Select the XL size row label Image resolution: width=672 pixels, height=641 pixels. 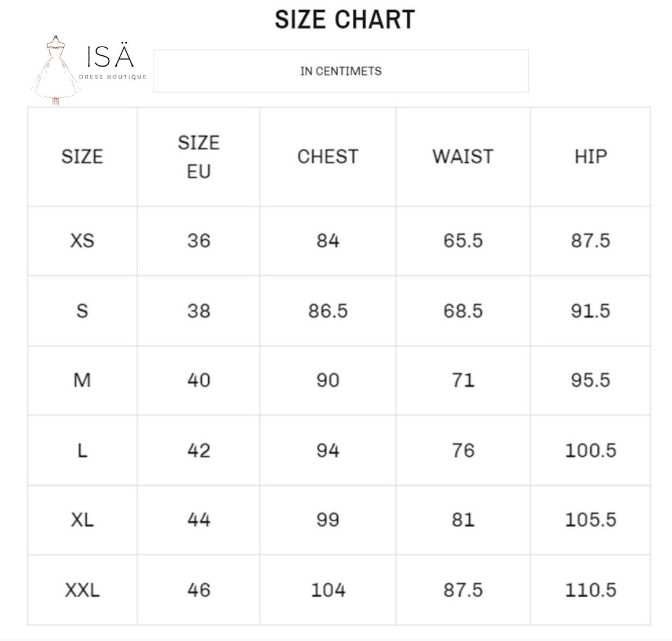point(82,520)
